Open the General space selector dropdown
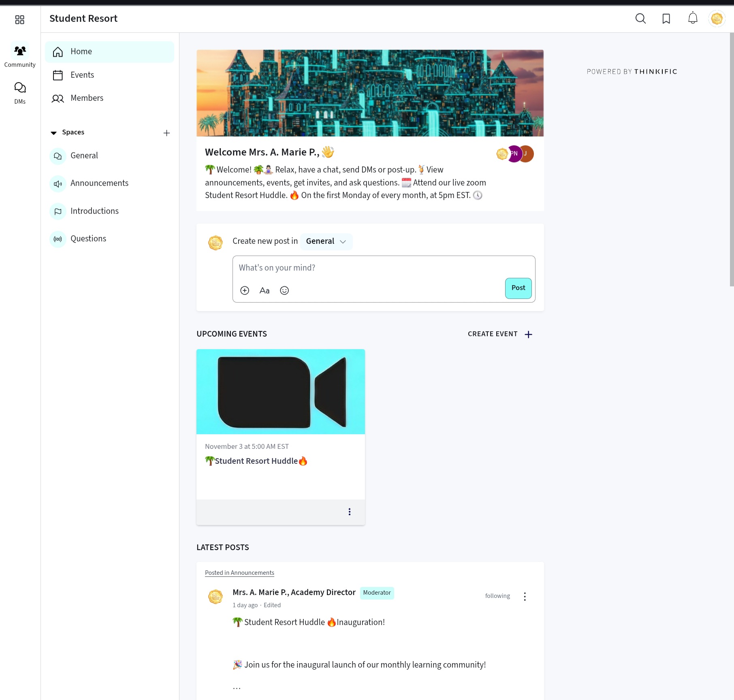 click(326, 241)
